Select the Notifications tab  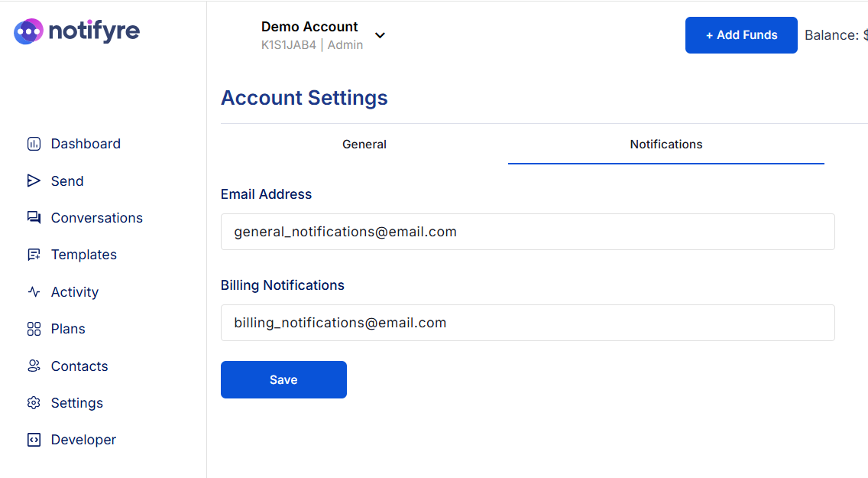coord(666,144)
